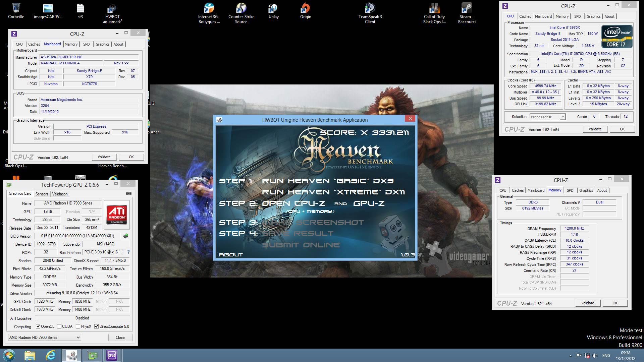Open Windows Start orb
The height and width of the screenshot is (362, 644).
pos(9,355)
